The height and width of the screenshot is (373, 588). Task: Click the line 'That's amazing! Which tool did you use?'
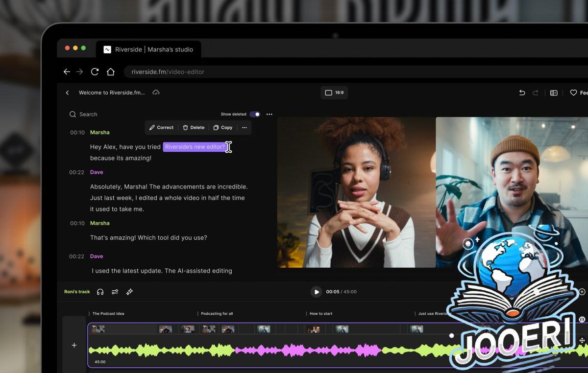pos(148,238)
